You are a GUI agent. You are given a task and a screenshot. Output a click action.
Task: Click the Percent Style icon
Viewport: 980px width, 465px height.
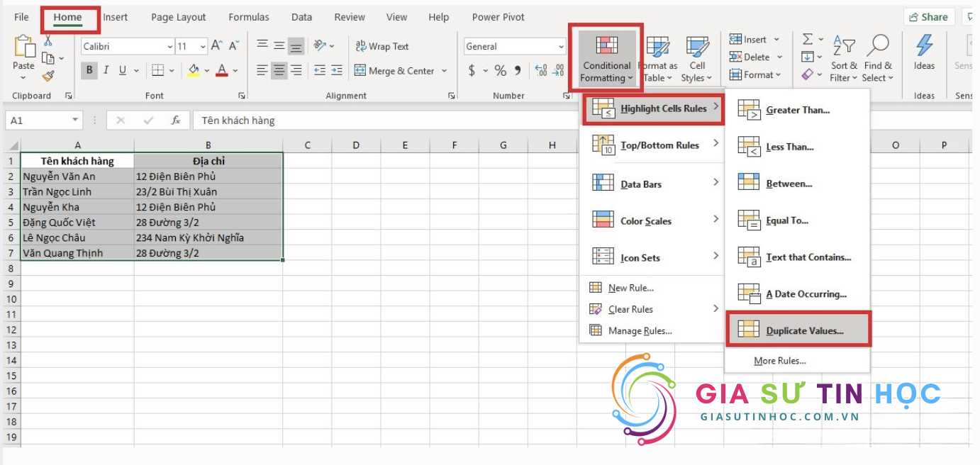pos(501,70)
